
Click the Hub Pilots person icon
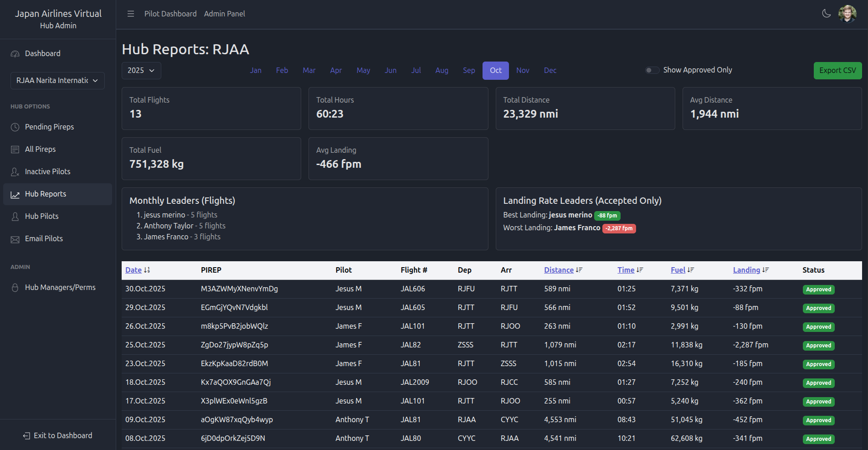tap(15, 217)
